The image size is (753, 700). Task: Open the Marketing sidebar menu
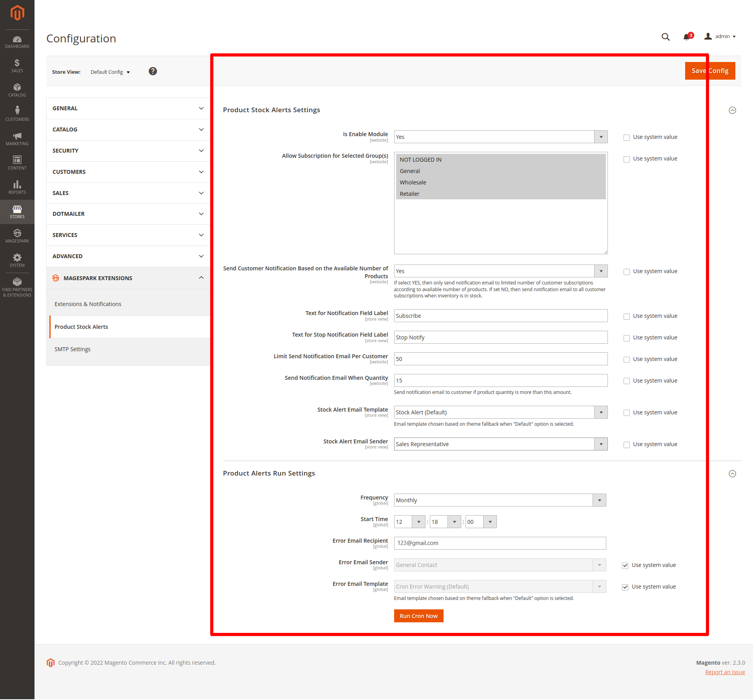17,139
